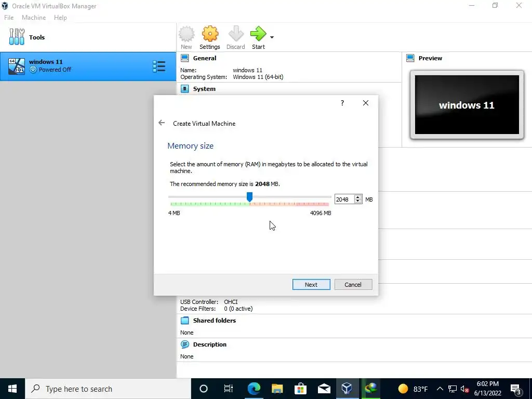The width and height of the screenshot is (532, 399).
Task: Click the System section icon
Action: click(x=185, y=89)
